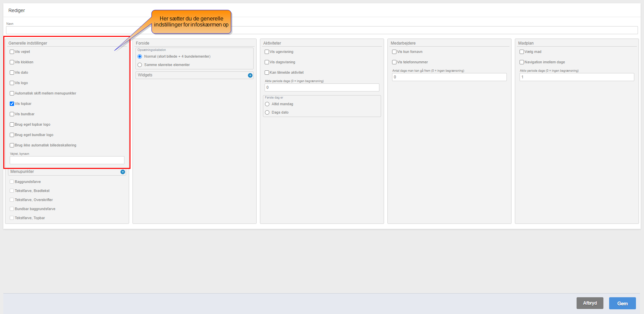Focus the Vejret, bynavn input field
Screen dimensions: 644x314
point(67,160)
